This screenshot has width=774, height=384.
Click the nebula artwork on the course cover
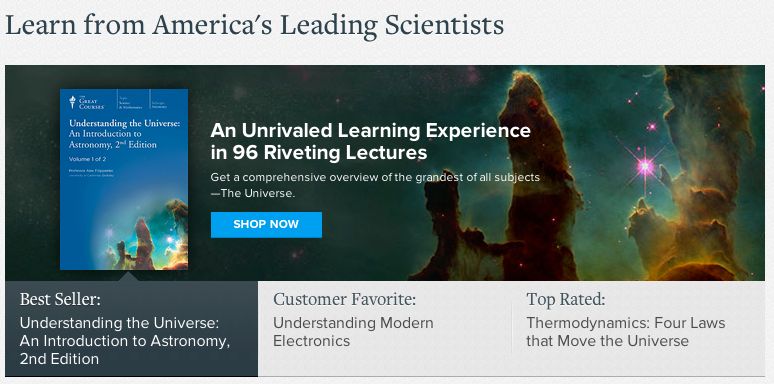[148, 234]
